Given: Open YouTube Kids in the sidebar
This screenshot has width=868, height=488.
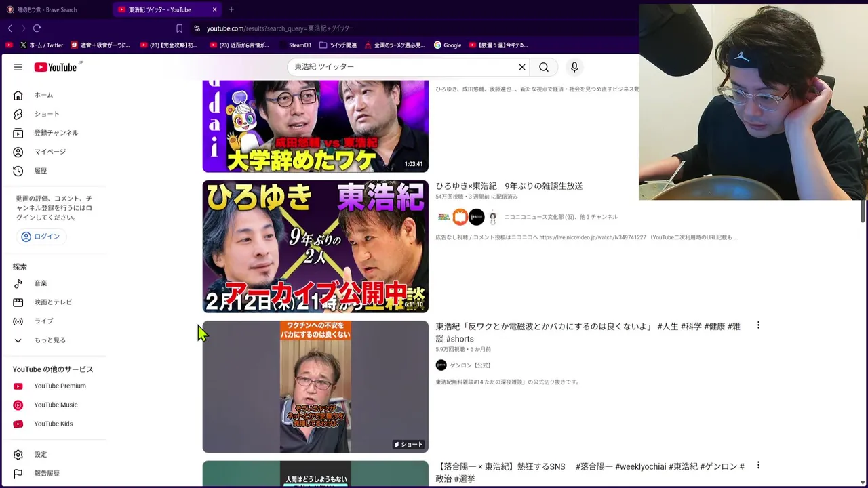Looking at the screenshot, I should (53, 424).
